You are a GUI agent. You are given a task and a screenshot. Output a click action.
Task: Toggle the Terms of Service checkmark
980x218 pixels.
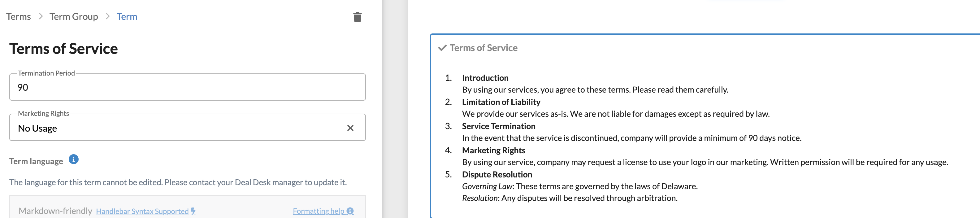(442, 48)
